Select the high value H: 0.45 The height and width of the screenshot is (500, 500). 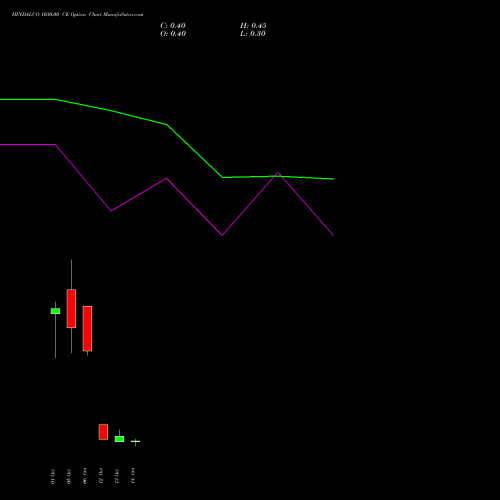coord(253,26)
